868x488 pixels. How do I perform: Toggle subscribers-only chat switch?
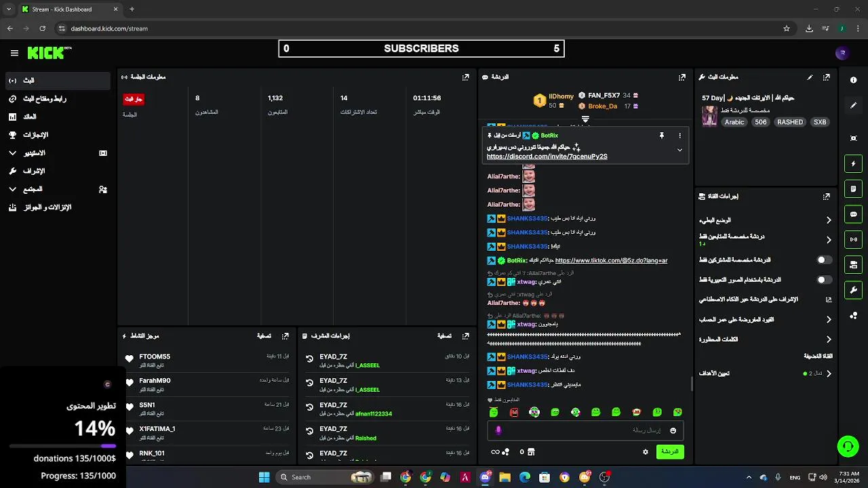pos(823,260)
